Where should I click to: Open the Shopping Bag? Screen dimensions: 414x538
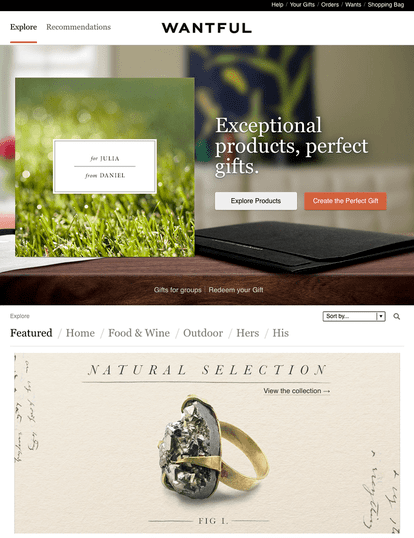click(386, 5)
